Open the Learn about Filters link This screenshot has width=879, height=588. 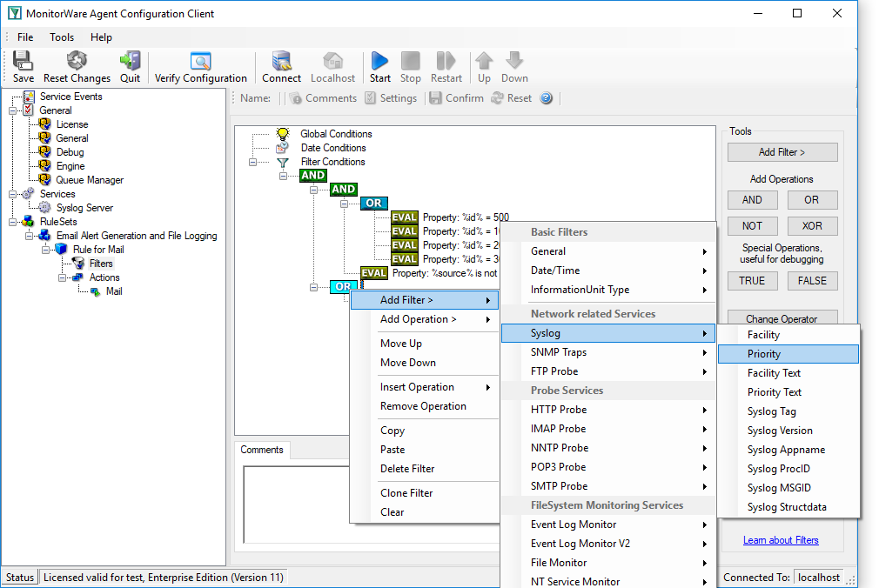click(781, 540)
